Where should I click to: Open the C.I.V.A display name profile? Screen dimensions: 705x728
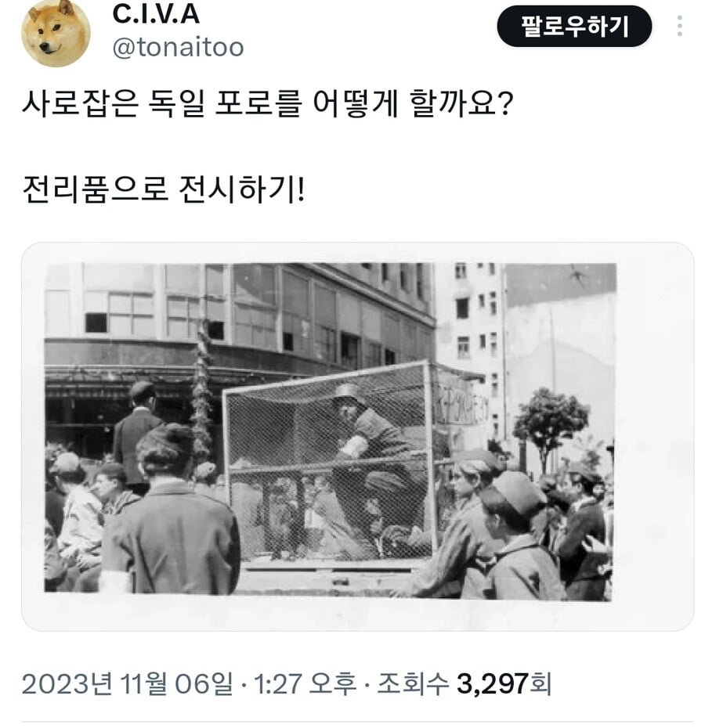156,13
